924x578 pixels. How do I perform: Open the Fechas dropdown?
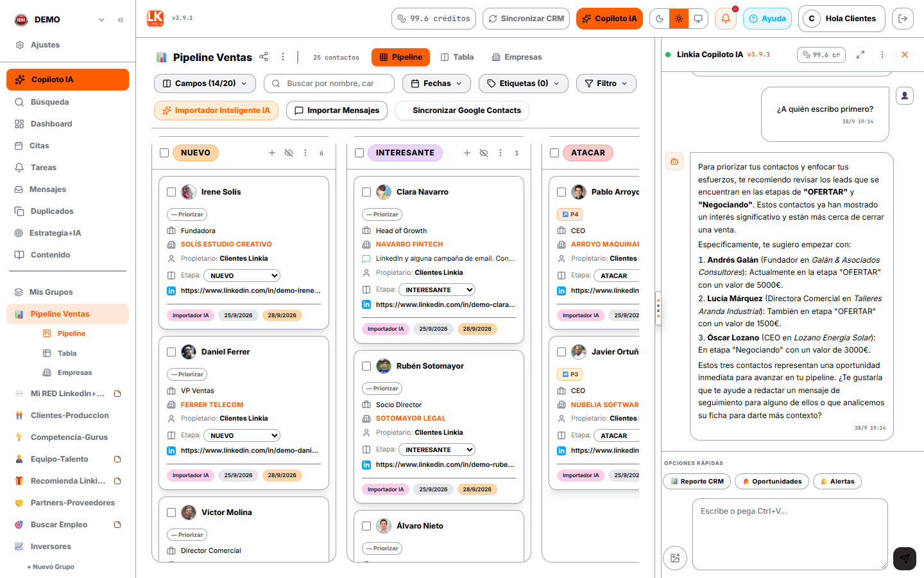point(436,83)
